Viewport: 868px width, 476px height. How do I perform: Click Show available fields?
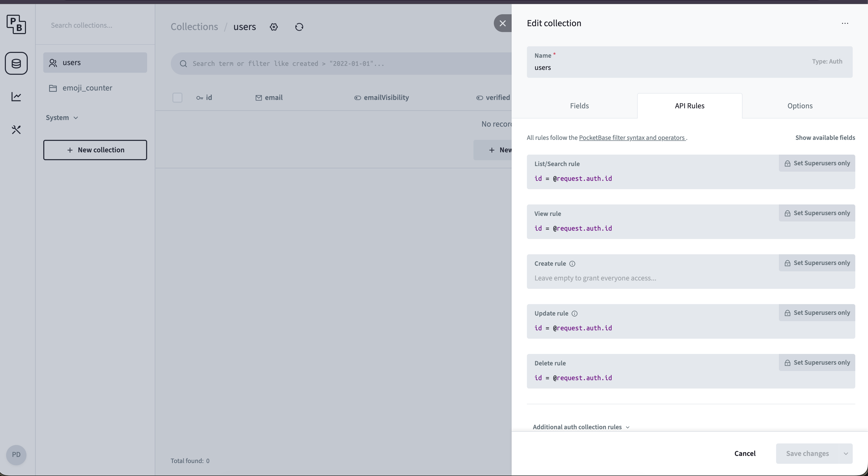click(825, 137)
